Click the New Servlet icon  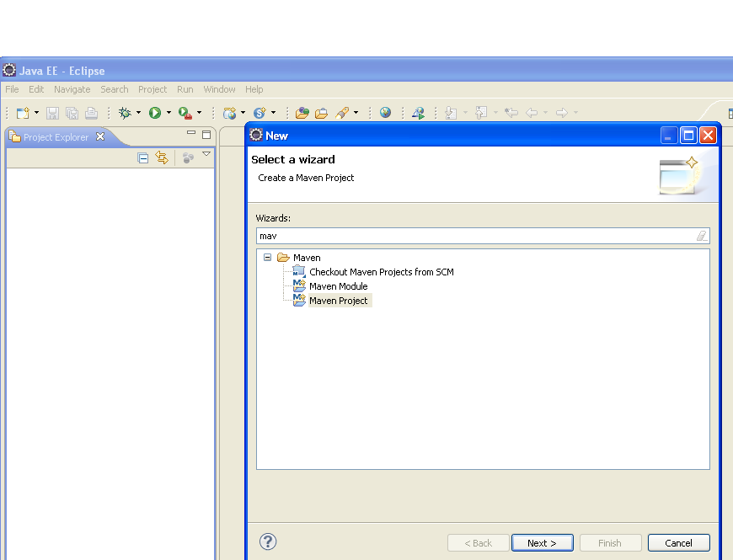click(259, 113)
